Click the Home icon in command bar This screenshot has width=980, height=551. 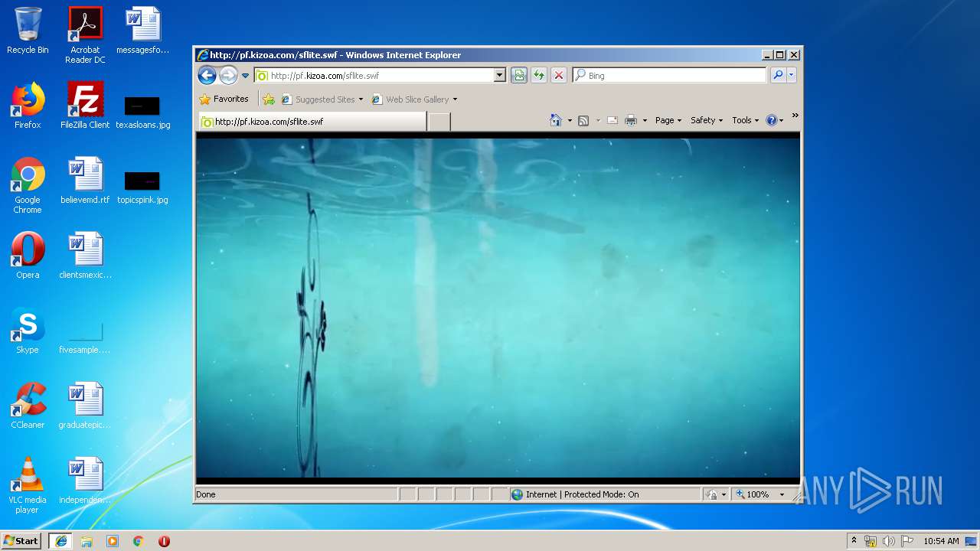pyautogui.click(x=556, y=120)
